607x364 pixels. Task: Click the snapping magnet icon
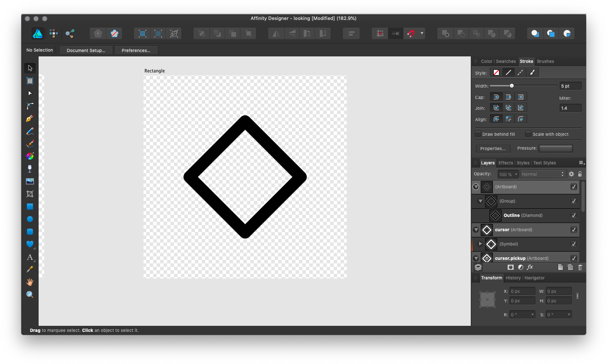tap(410, 33)
